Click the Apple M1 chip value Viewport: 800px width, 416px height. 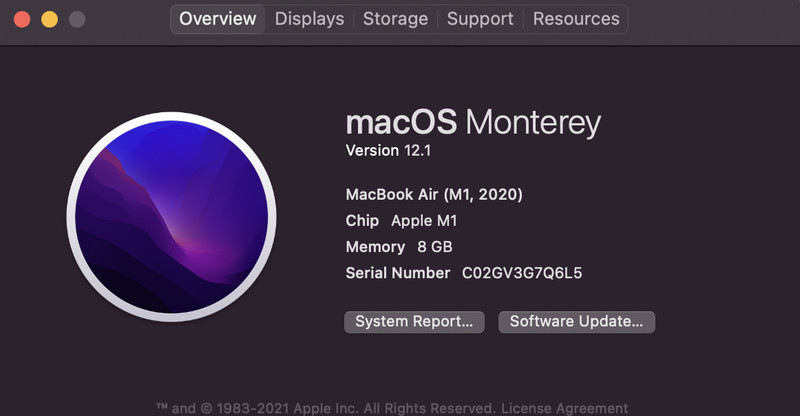(424, 221)
